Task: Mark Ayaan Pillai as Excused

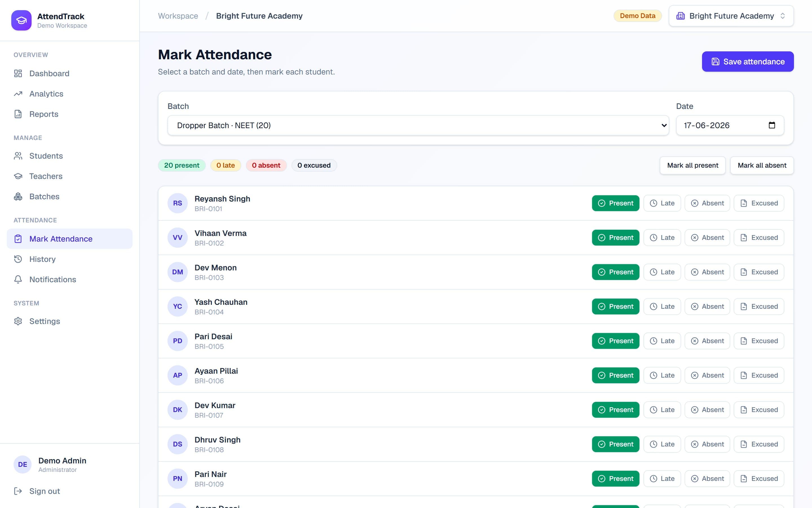Action: click(x=759, y=375)
